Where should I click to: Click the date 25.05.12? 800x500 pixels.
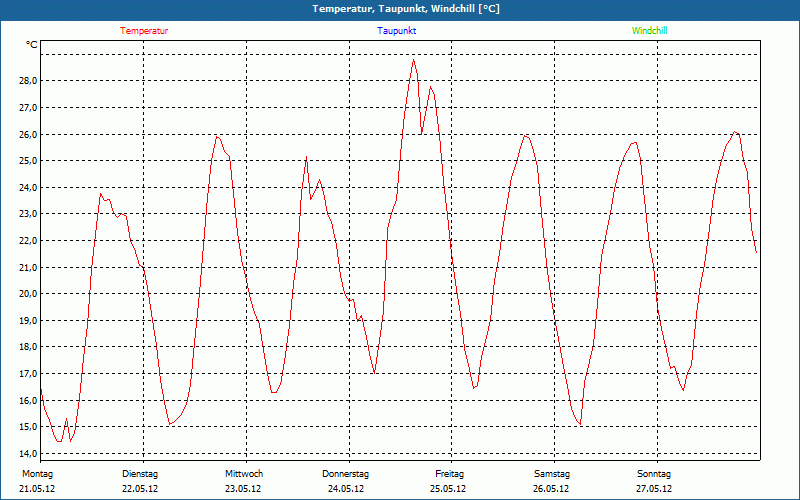tap(448, 489)
